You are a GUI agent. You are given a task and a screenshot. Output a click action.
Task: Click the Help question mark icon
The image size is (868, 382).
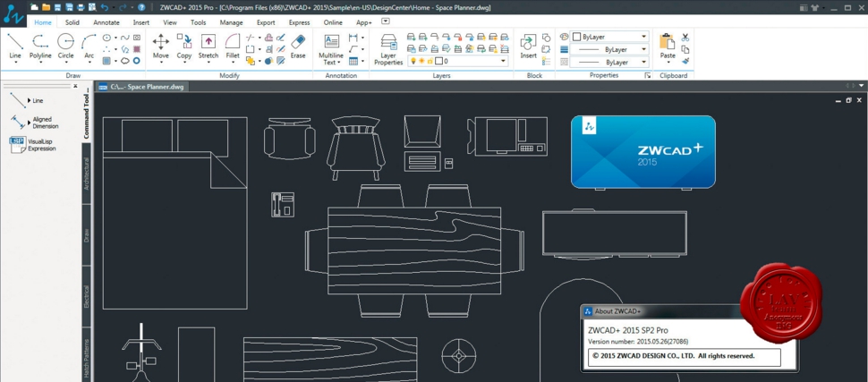pos(141,7)
